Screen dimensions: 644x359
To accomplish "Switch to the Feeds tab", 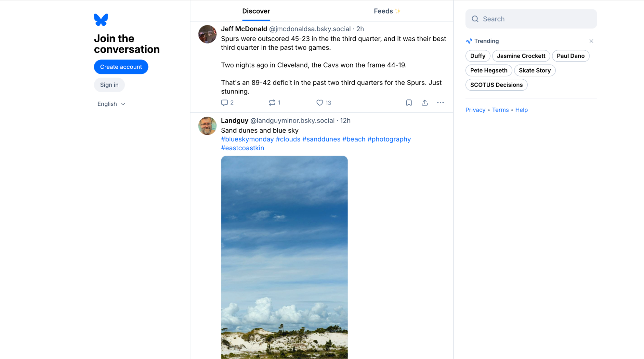I will pyautogui.click(x=387, y=11).
